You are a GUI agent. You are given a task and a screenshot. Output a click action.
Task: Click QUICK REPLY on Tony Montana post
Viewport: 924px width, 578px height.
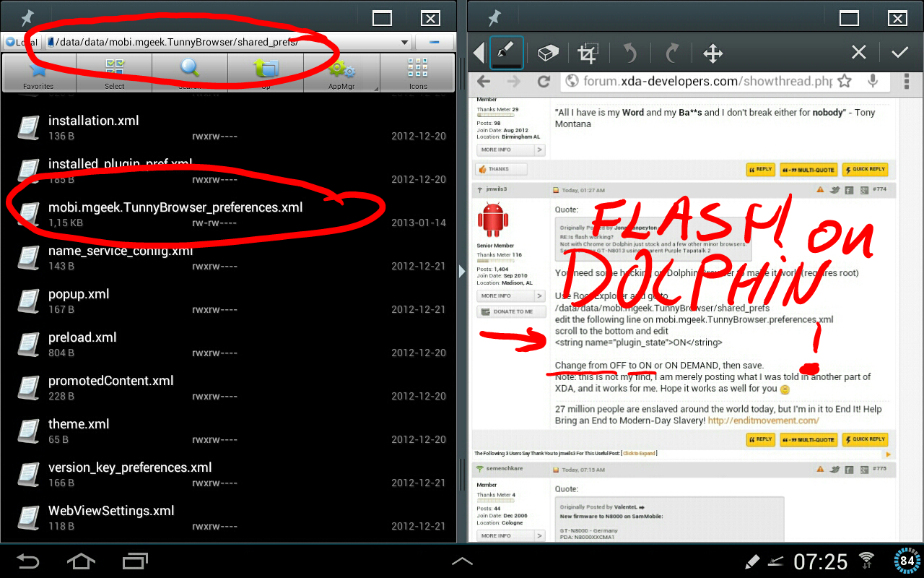(865, 170)
